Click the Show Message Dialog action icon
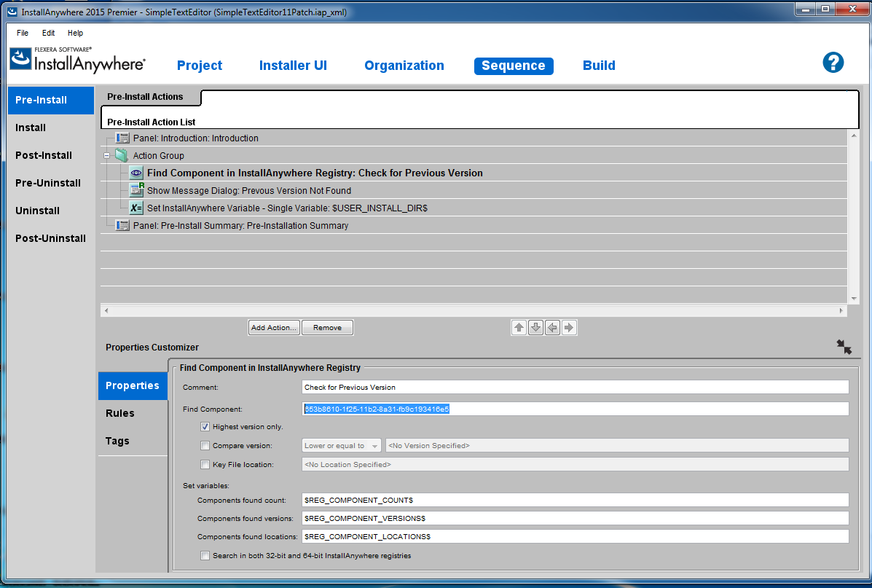 tap(136, 190)
